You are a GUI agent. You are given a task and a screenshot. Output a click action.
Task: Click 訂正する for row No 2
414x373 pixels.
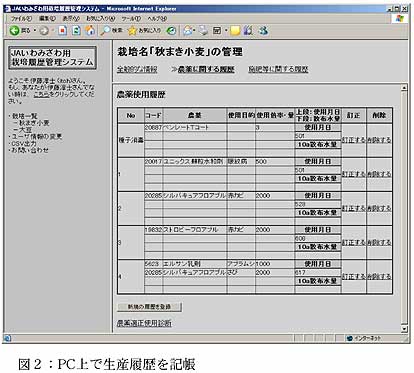354,209
